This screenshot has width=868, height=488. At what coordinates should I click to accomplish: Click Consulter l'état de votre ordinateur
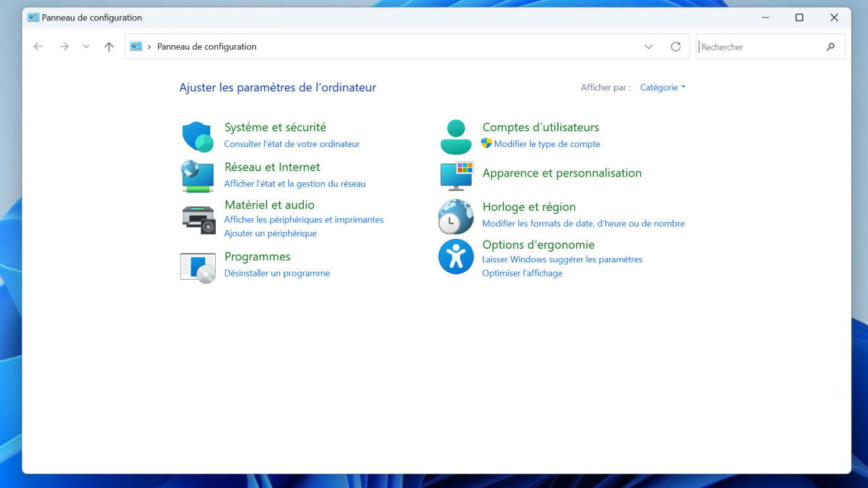(x=292, y=144)
